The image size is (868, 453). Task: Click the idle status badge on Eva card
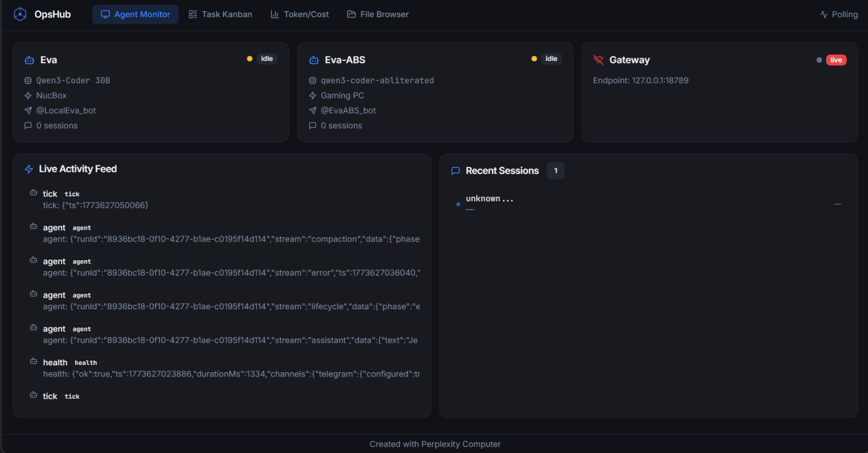coord(267,59)
